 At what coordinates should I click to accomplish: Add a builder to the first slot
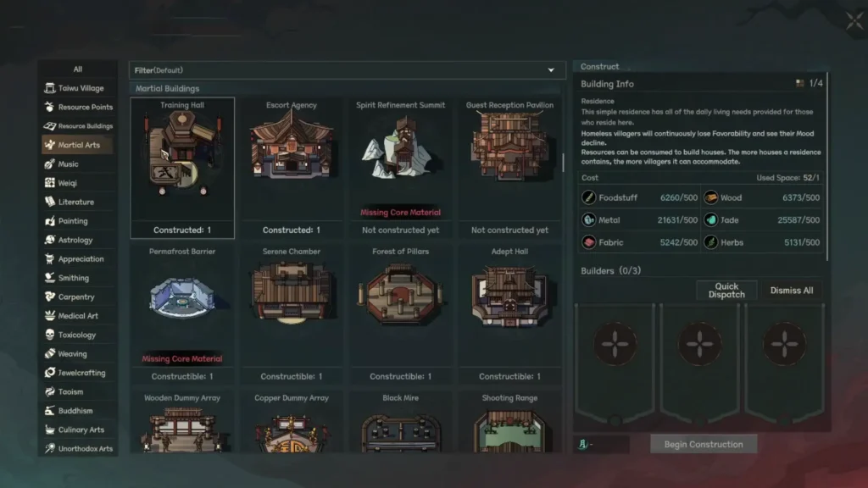[615, 344]
